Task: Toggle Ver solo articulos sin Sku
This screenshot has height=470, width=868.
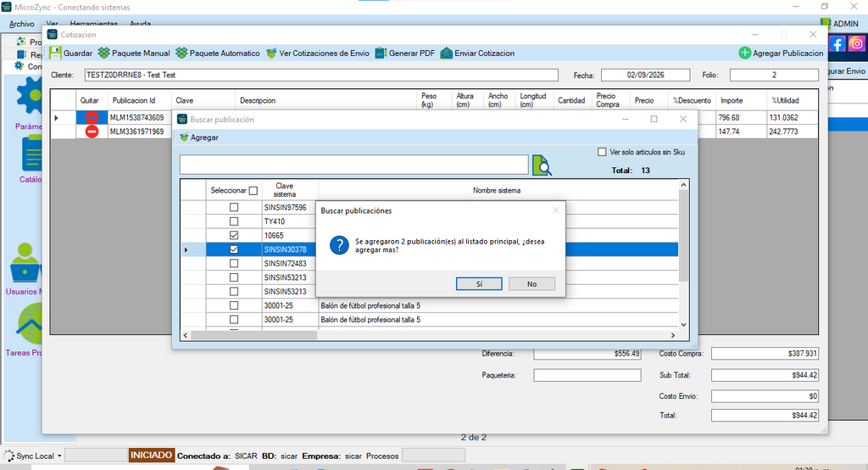Action: click(602, 152)
